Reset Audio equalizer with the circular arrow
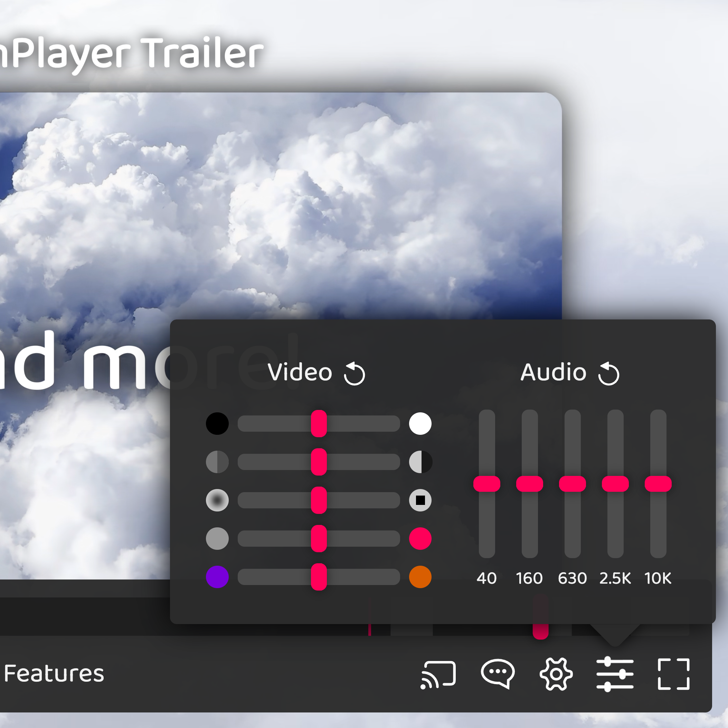Viewport: 728px width, 728px height. pos(609,373)
